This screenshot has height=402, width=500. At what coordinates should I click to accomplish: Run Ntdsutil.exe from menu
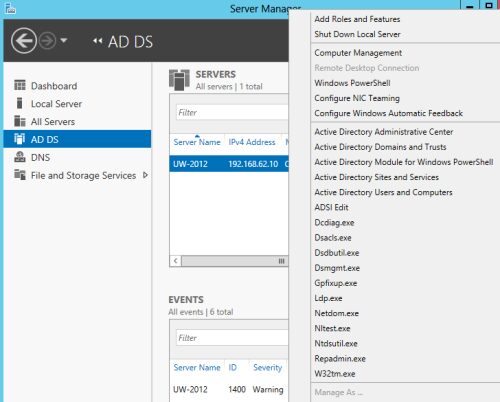[x=336, y=343]
